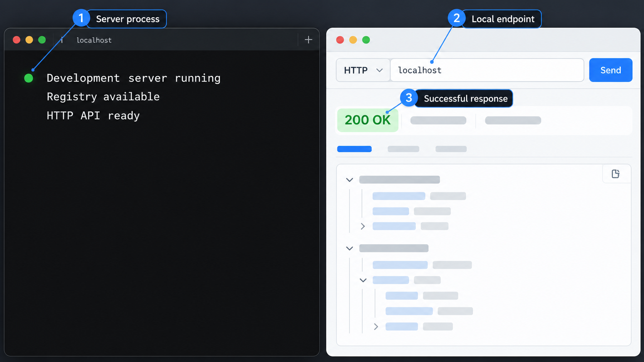The image size is (644, 362).
Task: Open the HTTP method dropdown
Action: 363,70
